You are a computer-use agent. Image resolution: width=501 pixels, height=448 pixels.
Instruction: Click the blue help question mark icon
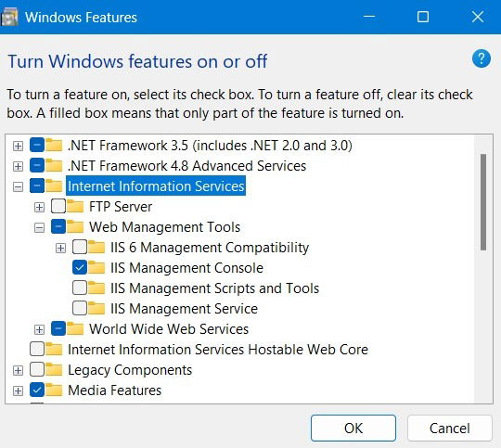click(482, 58)
